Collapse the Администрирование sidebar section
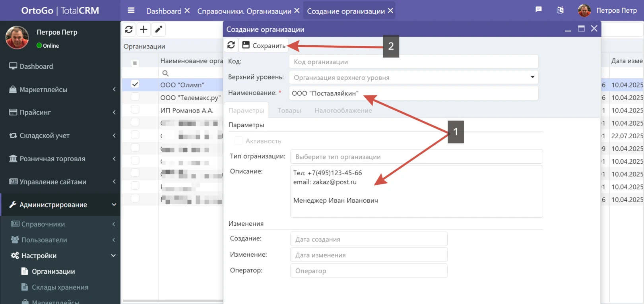Screen dimensions: 644x304 coord(60,205)
